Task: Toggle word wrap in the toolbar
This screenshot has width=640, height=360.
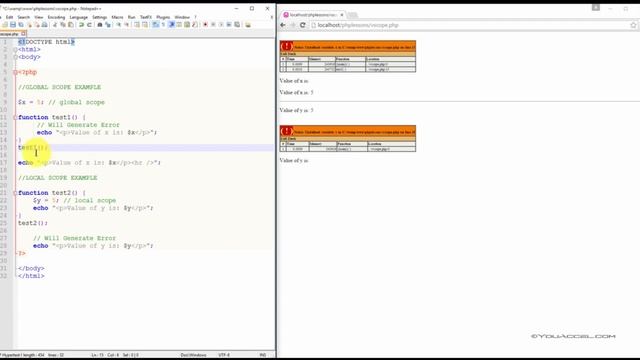Action: click(x=156, y=25)
